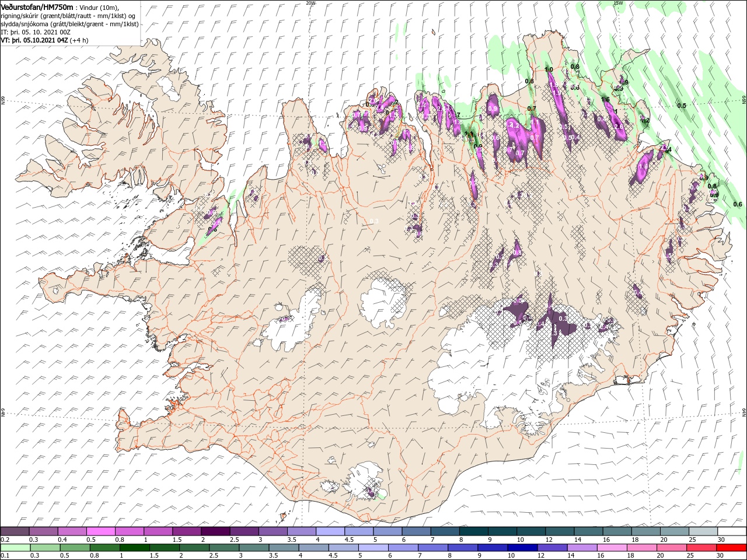The width and height of the screenshot is (747, 560).
Task: Select the dusky purple 0.2 swatch in the upper legend row
Action: click(x=15, y=531)
